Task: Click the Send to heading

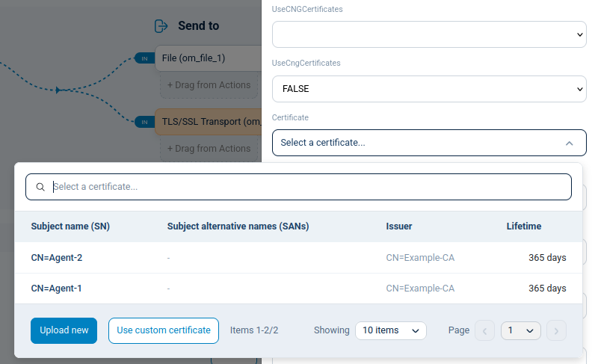Action: point(198,26)
